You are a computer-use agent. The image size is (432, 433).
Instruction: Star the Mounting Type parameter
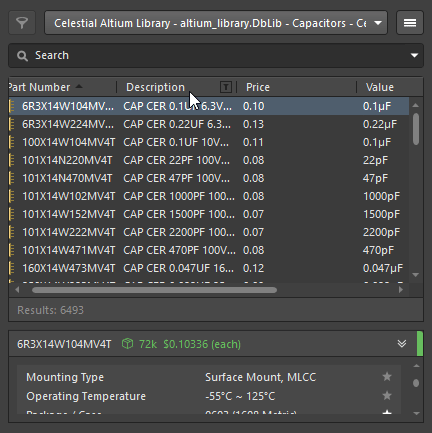coord(387,377)
